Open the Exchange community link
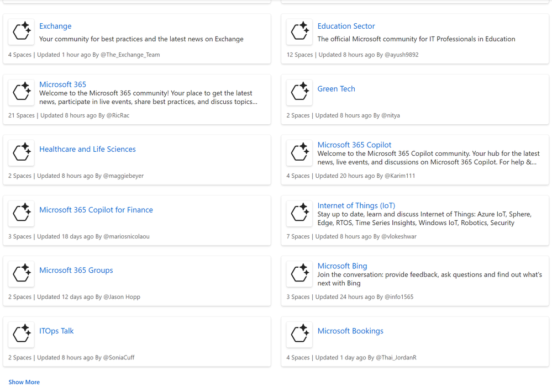 55,26
